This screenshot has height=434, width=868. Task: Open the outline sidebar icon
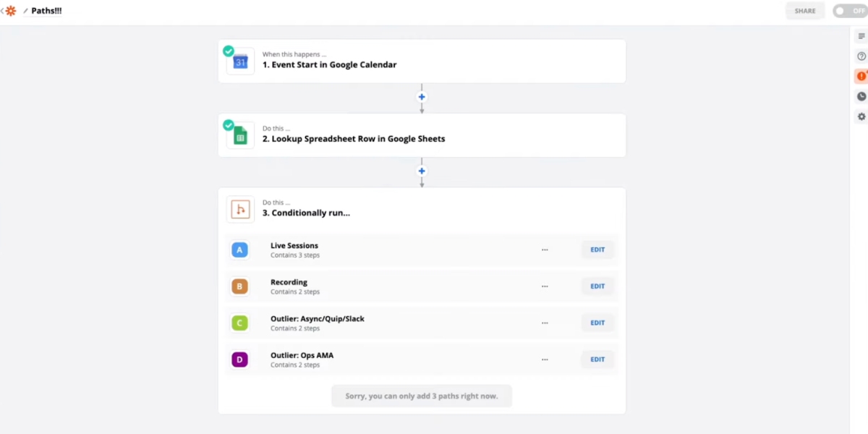pyautogui.click(x=861, y=36)
